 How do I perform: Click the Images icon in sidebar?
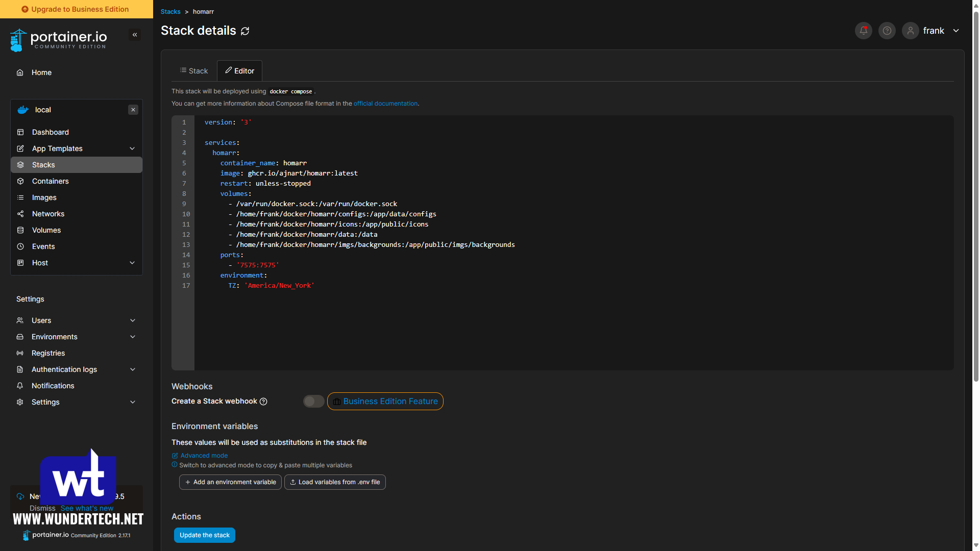(x=21, y=197)
